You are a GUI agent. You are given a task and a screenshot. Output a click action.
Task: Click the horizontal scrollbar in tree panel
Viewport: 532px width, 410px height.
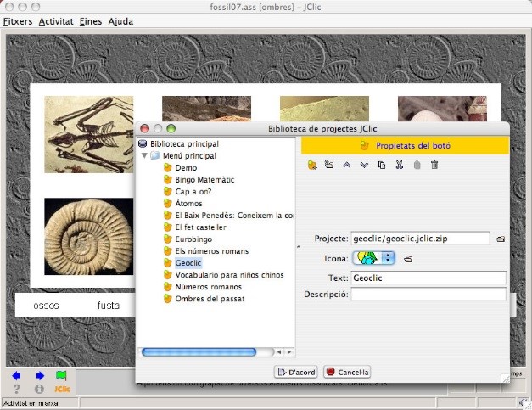pyautogui.click(x=199, y=351)
